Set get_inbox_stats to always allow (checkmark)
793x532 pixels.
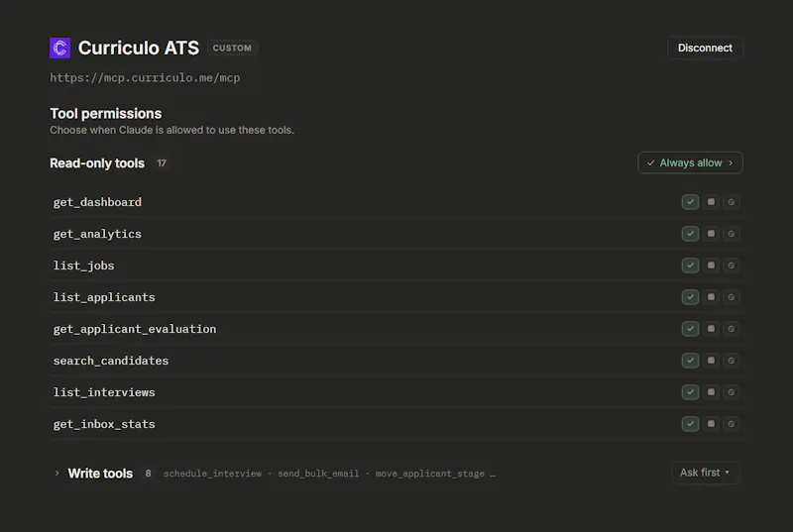click(690, 424)
